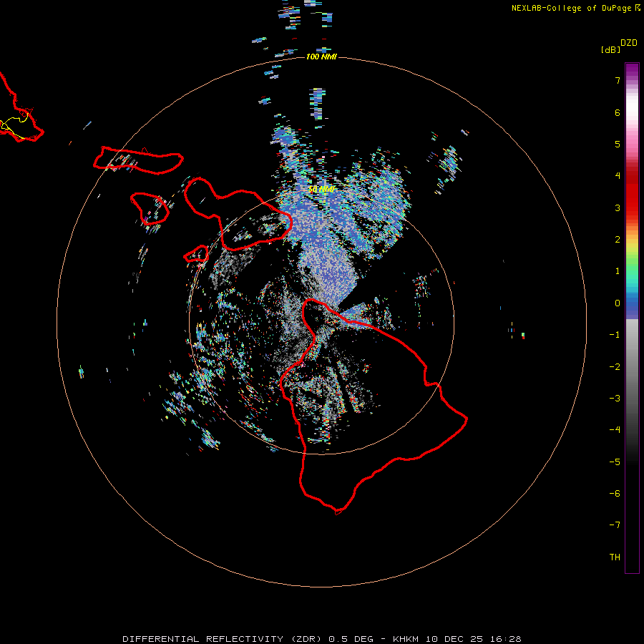
Task: Click the 100 NMI range ring label
Action: pos(321,57)
